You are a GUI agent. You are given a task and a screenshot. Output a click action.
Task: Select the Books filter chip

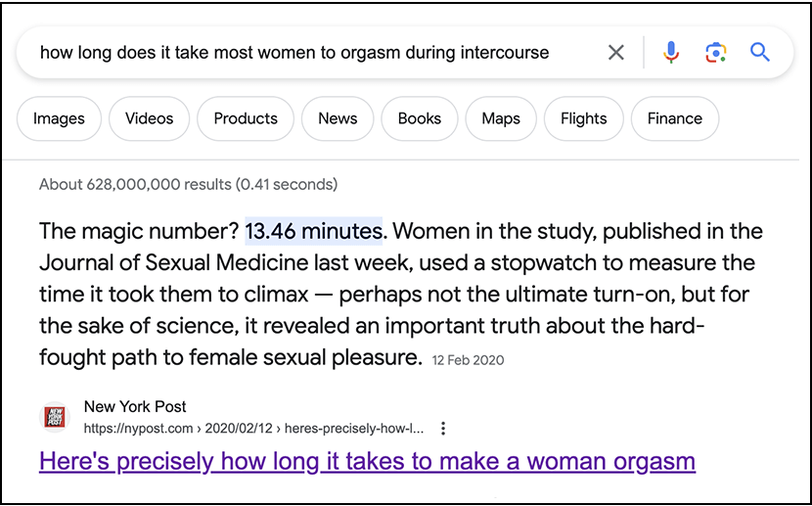[420, 118]
